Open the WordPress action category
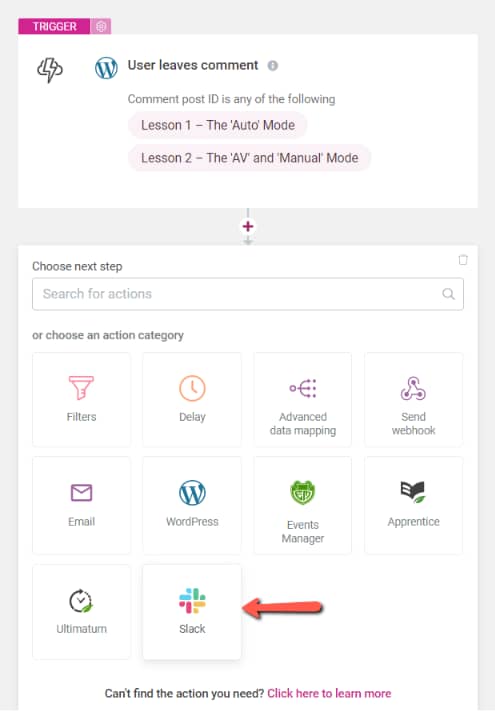Viewport: 495px width, 714px height. 192,505
